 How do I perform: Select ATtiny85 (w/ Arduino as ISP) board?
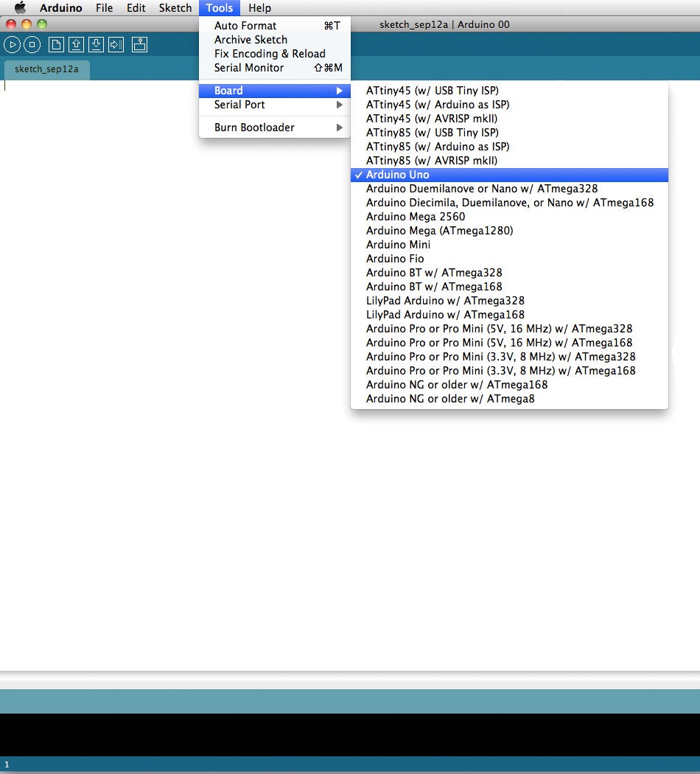coord(438,147)
